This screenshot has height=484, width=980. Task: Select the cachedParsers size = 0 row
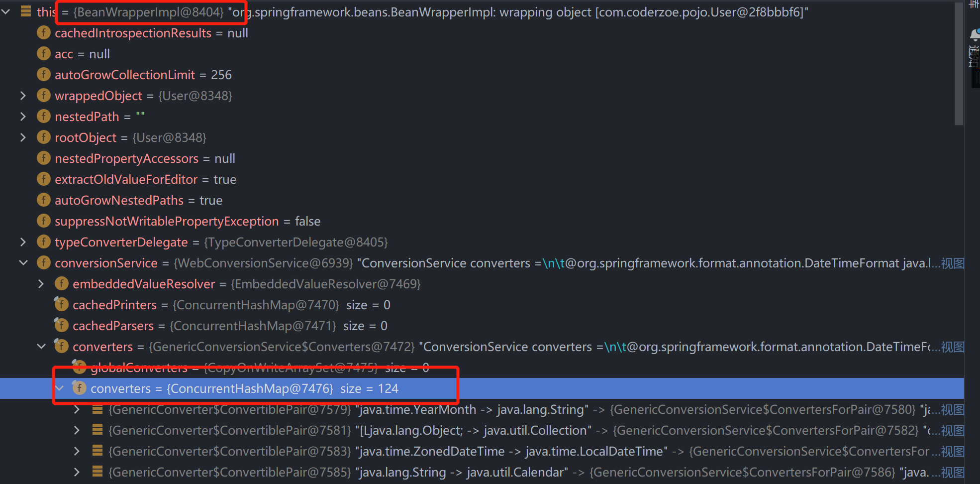click(x=482, y=326)
